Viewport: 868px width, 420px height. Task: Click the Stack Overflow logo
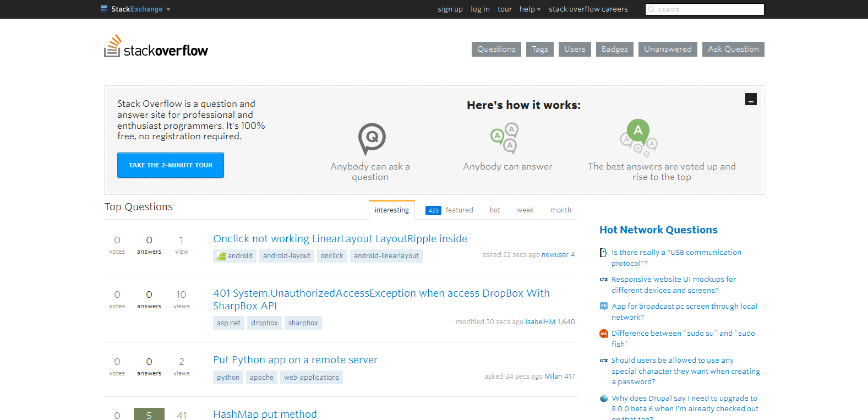tap(156, 47)
